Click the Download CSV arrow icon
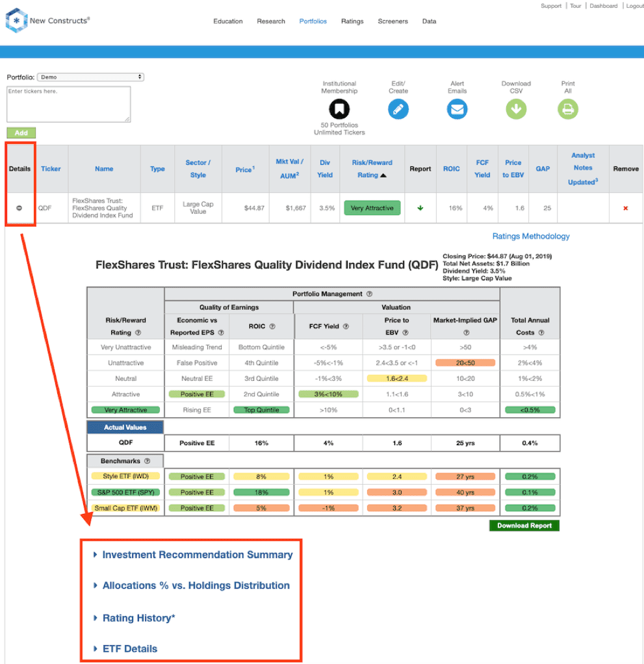 516,109
